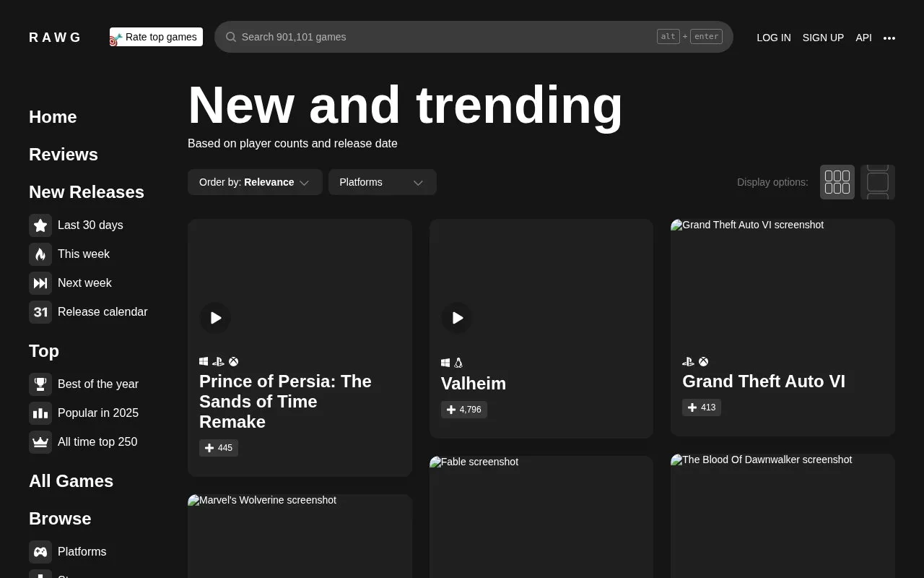Click the Linux platform icon on Valheim
This screenshot has width=924, height=578.
pos(458,363)
